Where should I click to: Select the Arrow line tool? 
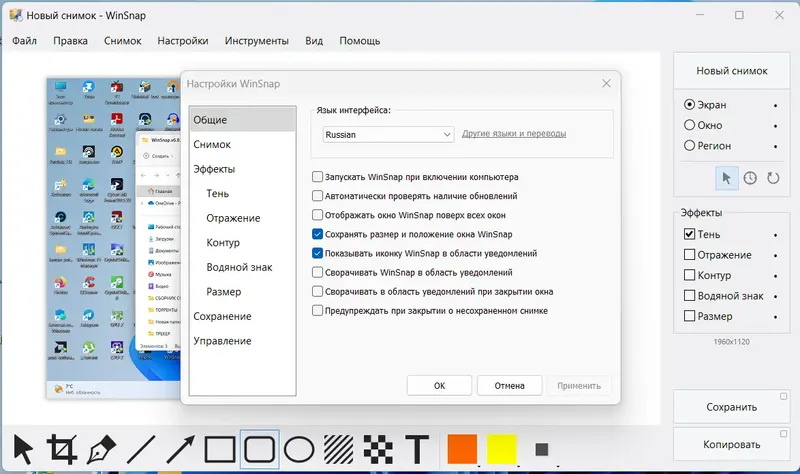tap(181, 450)
